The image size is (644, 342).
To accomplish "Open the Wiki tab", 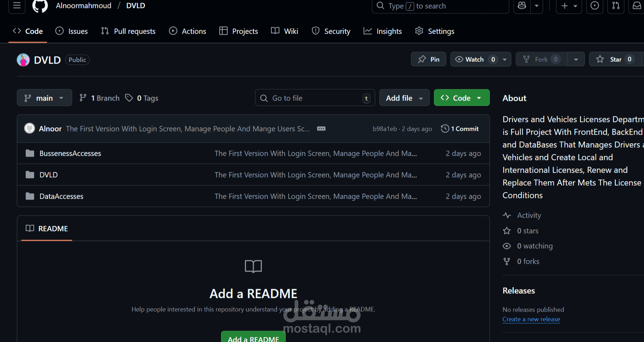I will coord(285,31).
